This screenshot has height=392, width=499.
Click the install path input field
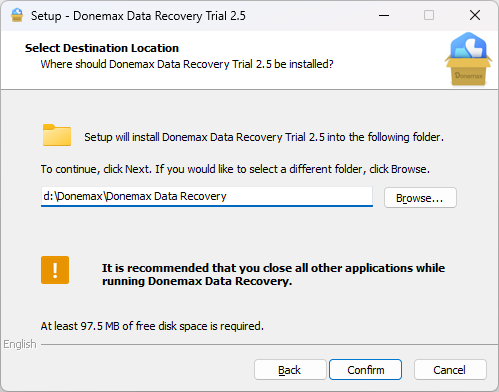click(207, 196)
